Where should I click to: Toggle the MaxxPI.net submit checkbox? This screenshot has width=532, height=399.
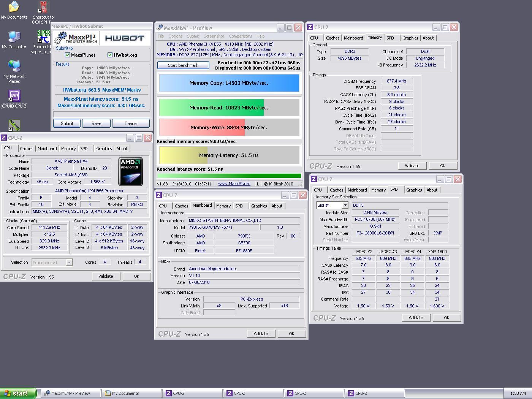point(68,55)
